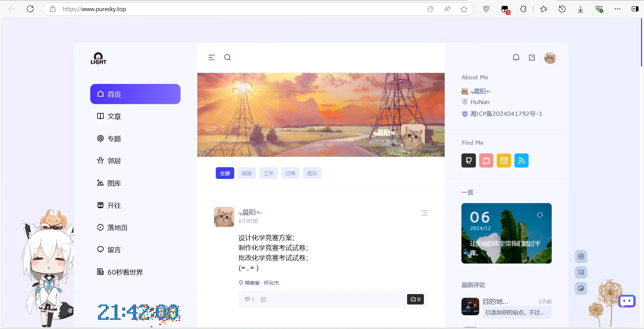The image size is (644, 329).
Task: Click the LIGHT site logo
Action: [98, 58]
